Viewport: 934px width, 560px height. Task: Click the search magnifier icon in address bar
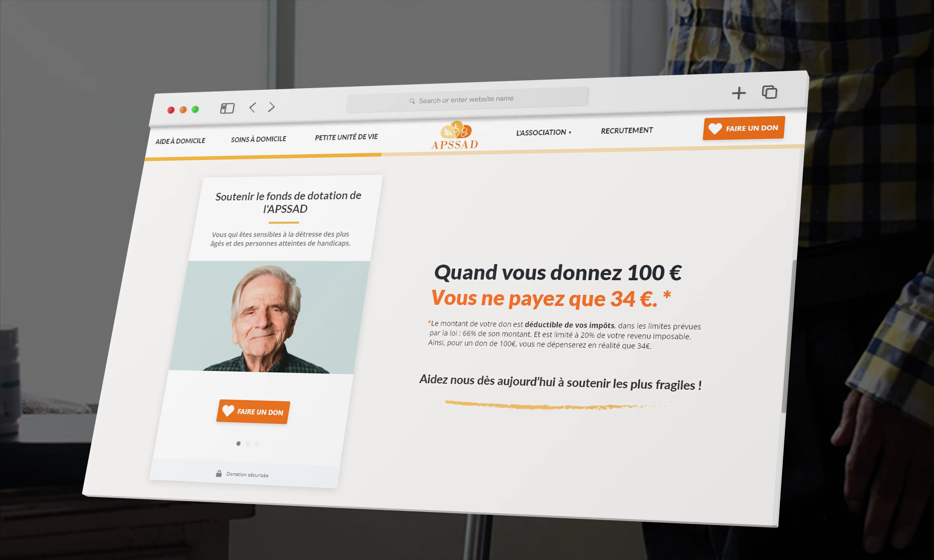412,101
